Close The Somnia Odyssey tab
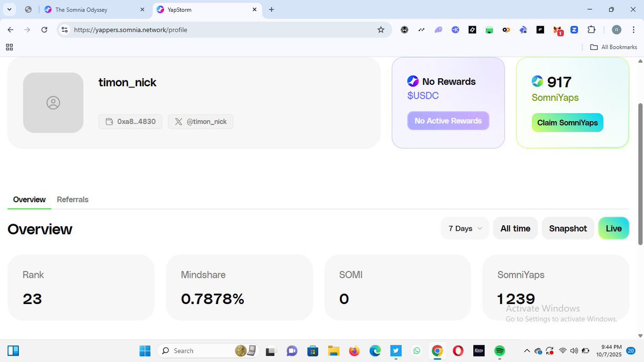 click(142, 10)
